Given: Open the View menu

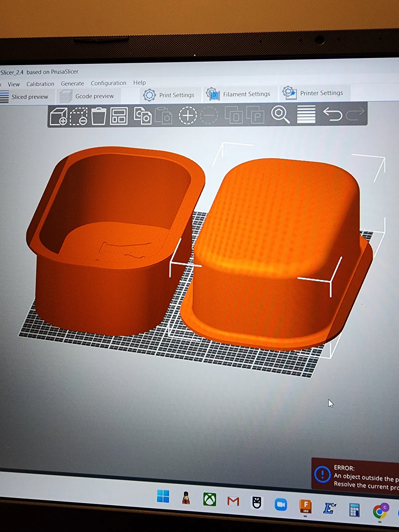Looking at the screenshot, I should tap(14, 84).
